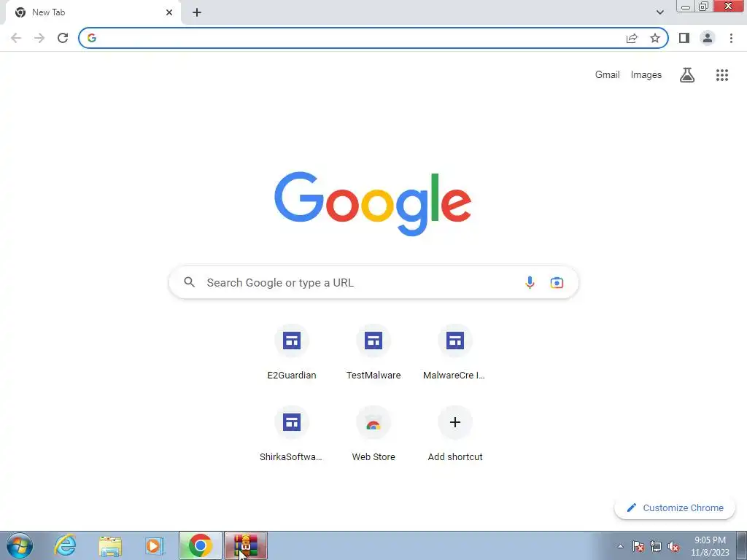Open the E2Guardian shortcut
The width and height of the screenshot is (747, 560).
pos(292,352)
